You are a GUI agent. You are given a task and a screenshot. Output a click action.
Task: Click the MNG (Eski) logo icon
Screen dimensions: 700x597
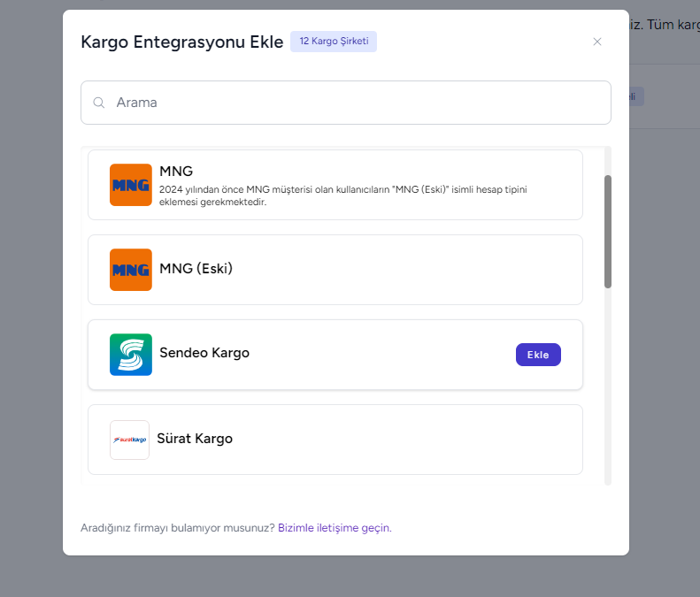pyautogui.click(x=130, y=270)
